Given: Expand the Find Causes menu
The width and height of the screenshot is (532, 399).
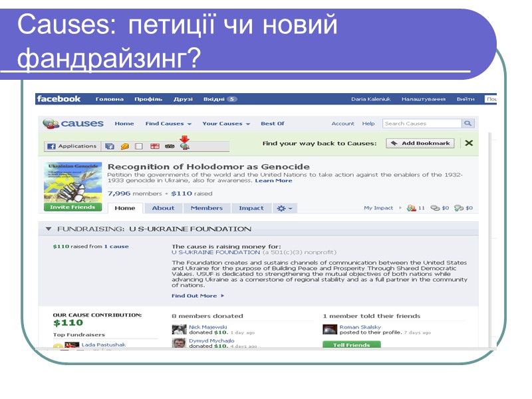Looking at the screenshot, I should pos(168,124).
